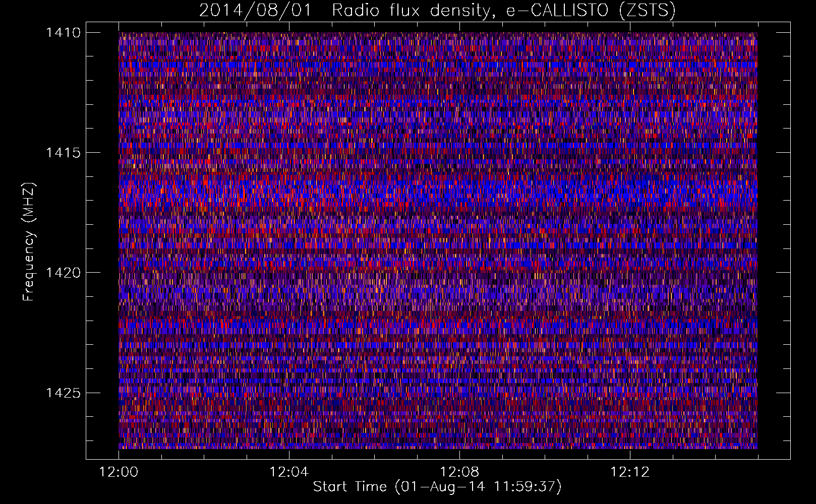Click the 'Start Time (01-Aug-14 11:59:37)' axis label
Image resolution: width=816 pixels, height=504 pixels.
coord(437,487)
